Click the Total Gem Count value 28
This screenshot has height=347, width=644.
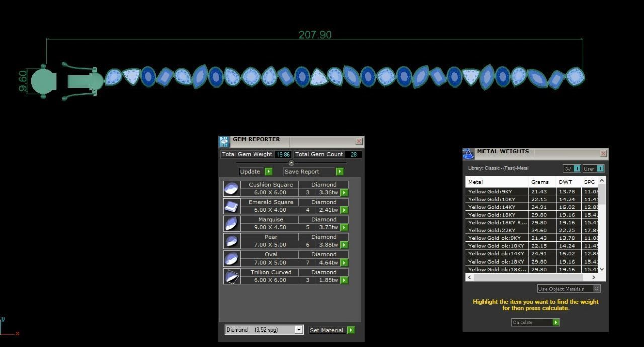point(353,154)
